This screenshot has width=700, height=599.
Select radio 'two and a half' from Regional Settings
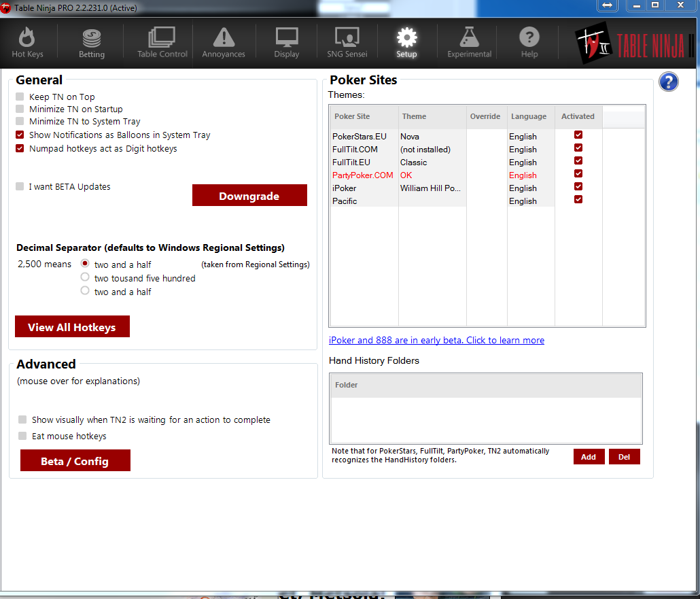point(85,263)
